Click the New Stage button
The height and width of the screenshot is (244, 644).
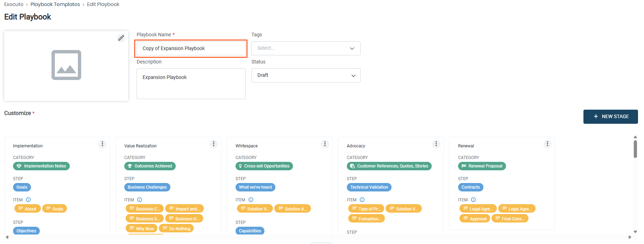pos(610,116)
